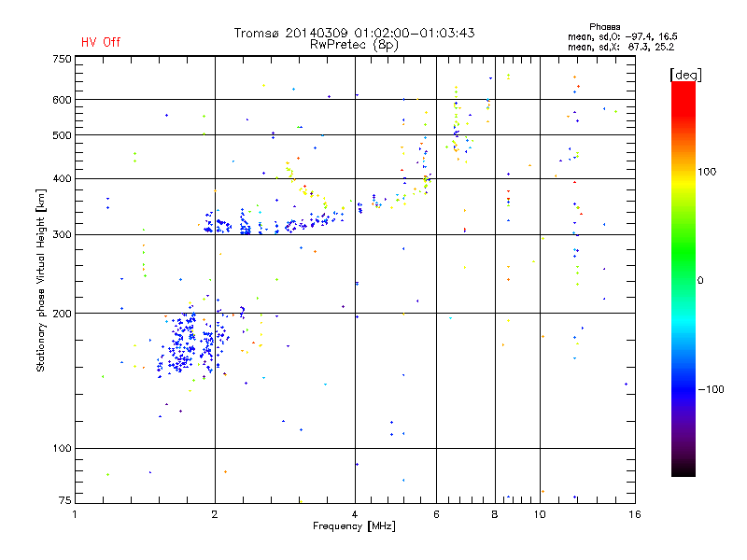Click the y-axis tick label '300'
Screen dimensions: 747x560
click(x=62, y=234)
